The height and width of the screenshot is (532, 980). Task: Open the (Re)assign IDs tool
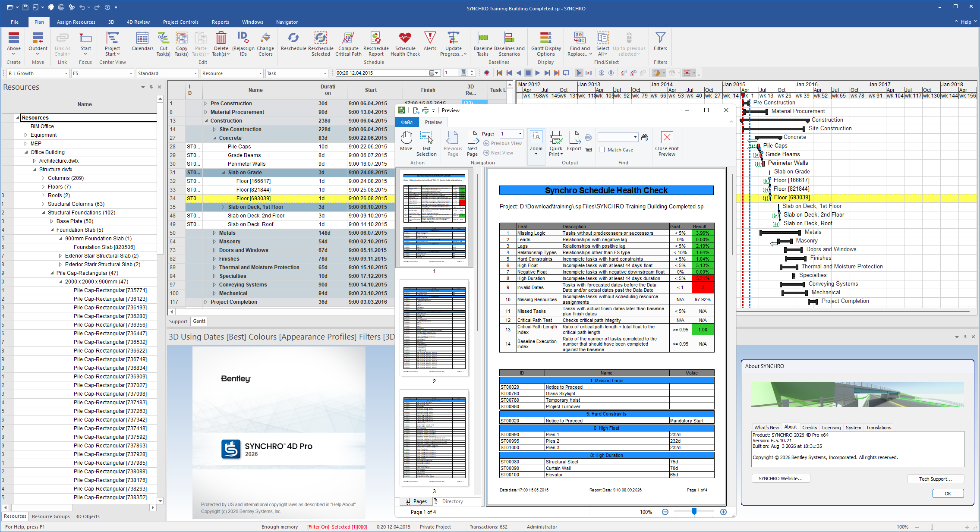243,44
